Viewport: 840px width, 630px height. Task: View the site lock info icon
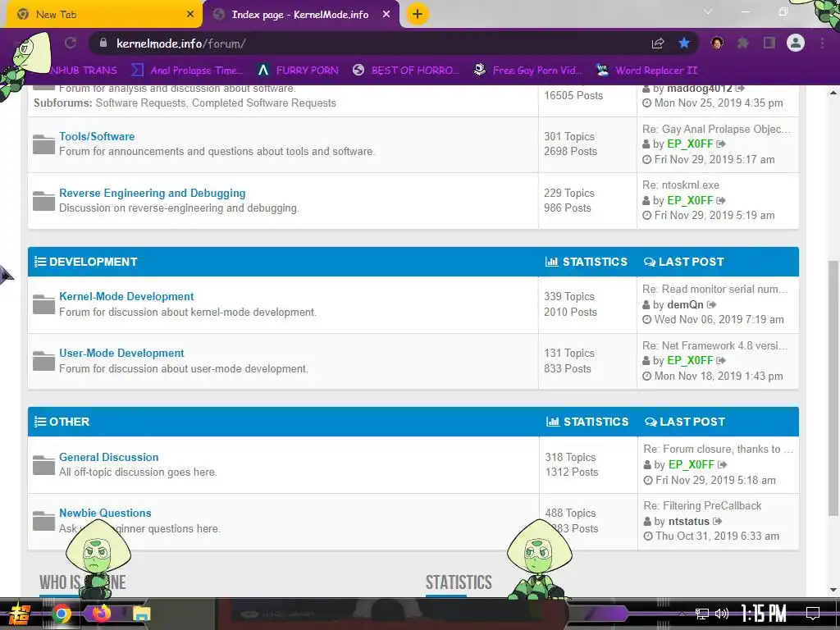coord(103,43)
